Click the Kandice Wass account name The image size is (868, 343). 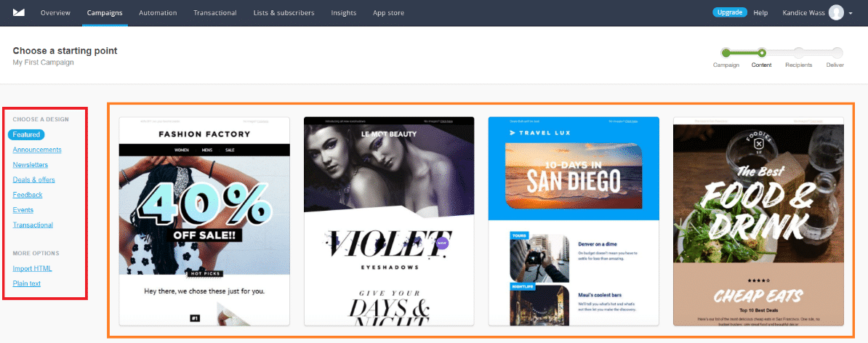click(804, 13)
